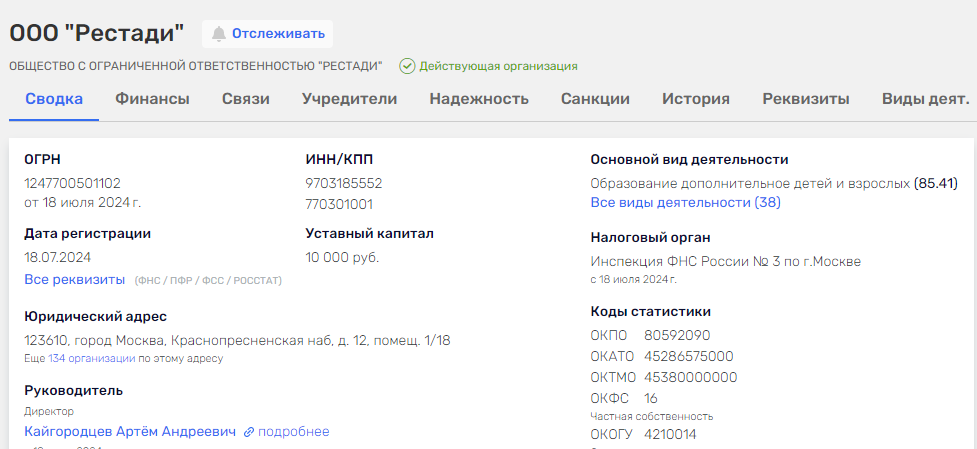This screenshot has height=449, width=977.
Task: Click the Образование дополнительное детей и взрослых text
Action: pos(750,184)
